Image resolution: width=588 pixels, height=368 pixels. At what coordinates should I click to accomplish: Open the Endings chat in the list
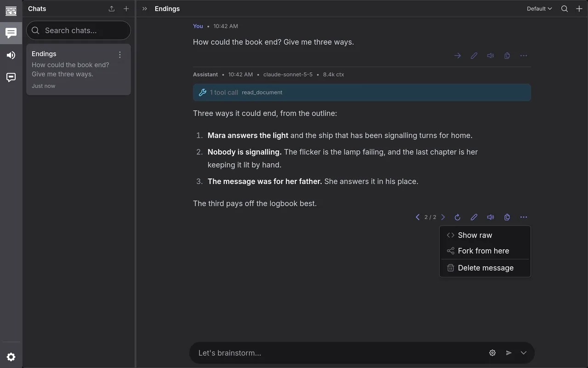click(79, 69)
